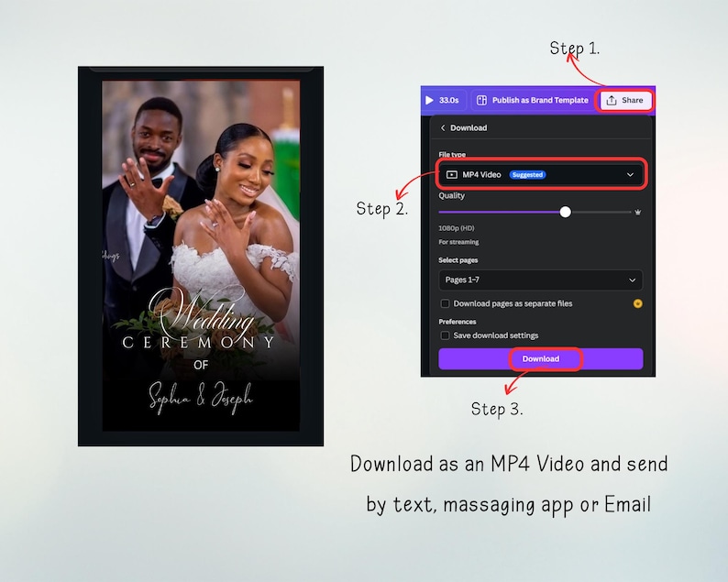
Task: Open the Pages 1-7 dropdown
Action: point(541,280)
